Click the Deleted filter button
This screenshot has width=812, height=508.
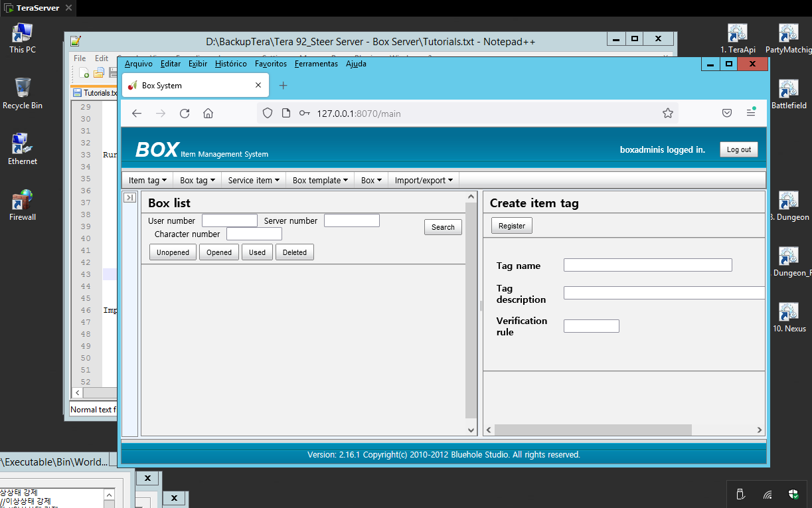[x=295, y=252]
